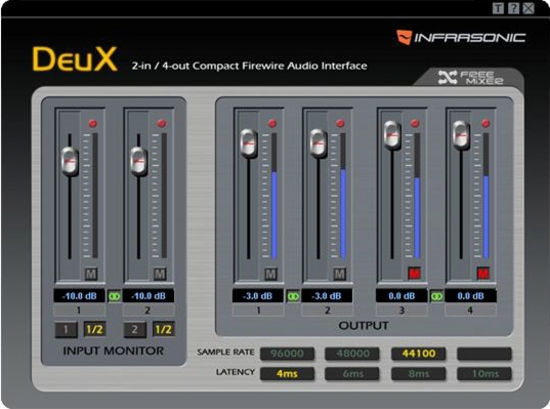Mute Output channel 1
The image size is (550, 409).
(x=270, y=274)
